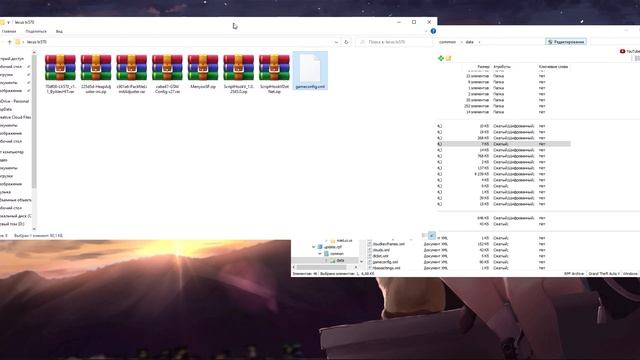Select the MenyooSP.zip archive

click(203, 71)
